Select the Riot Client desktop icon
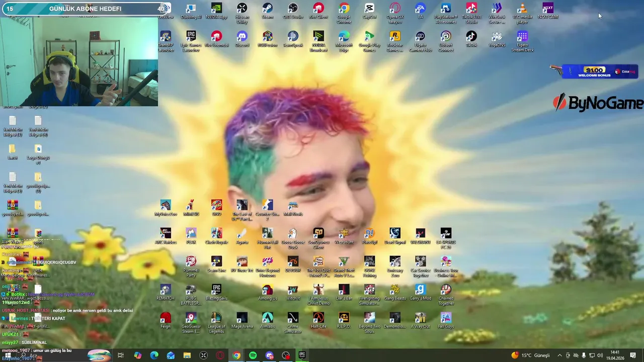The image size is (644, 362). (x=318, y=11)
